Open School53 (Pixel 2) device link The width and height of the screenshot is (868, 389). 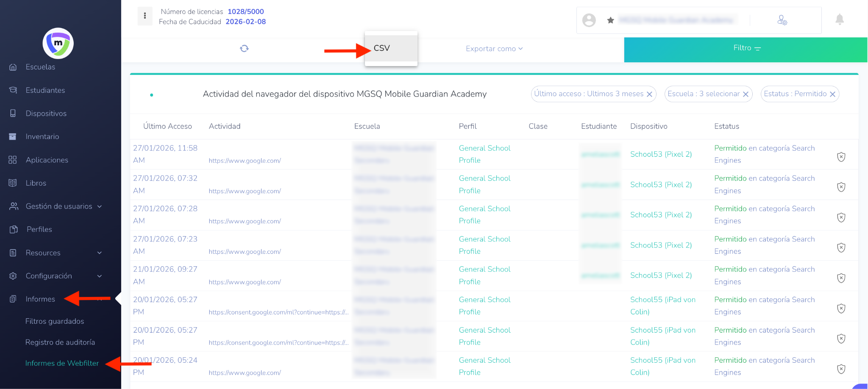click(661, 154)
